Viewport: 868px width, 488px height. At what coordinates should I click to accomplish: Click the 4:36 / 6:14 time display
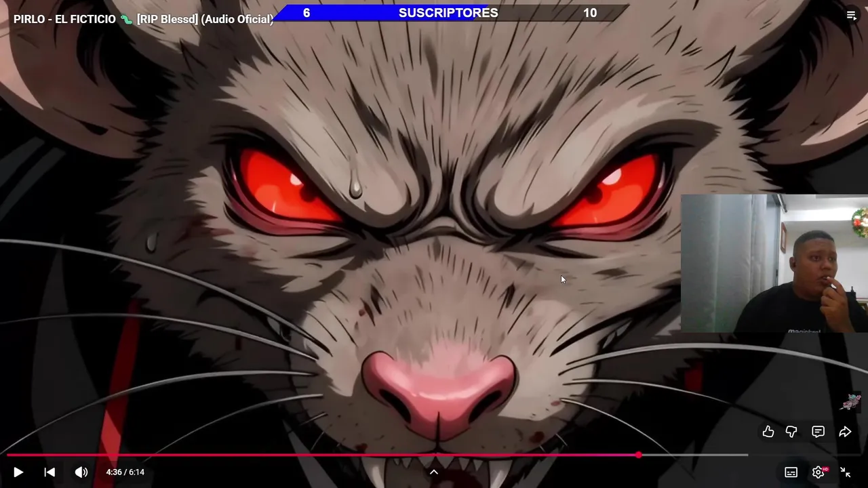(125, 472)
